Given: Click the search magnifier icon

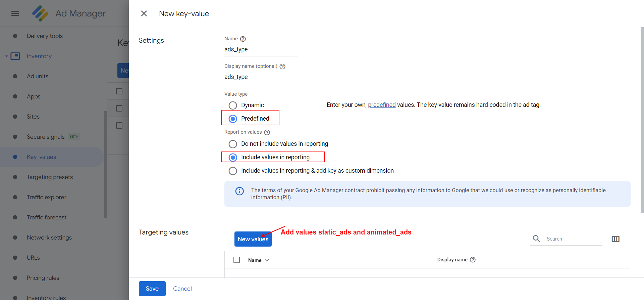Looking at the screenshot, I should pos(537,239).
